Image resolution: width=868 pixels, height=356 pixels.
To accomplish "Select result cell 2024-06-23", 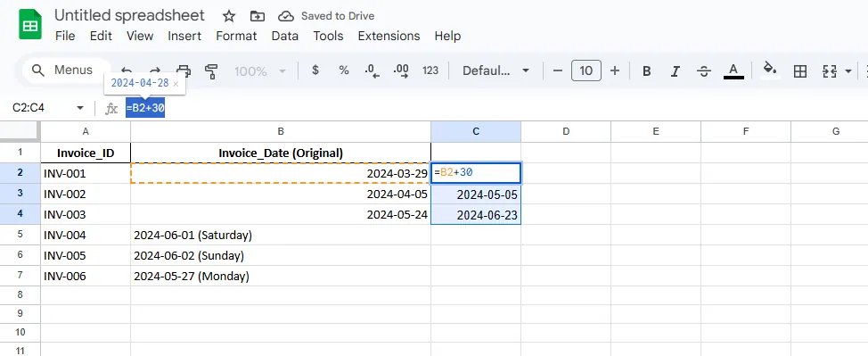I will click(x=476, y=215).
